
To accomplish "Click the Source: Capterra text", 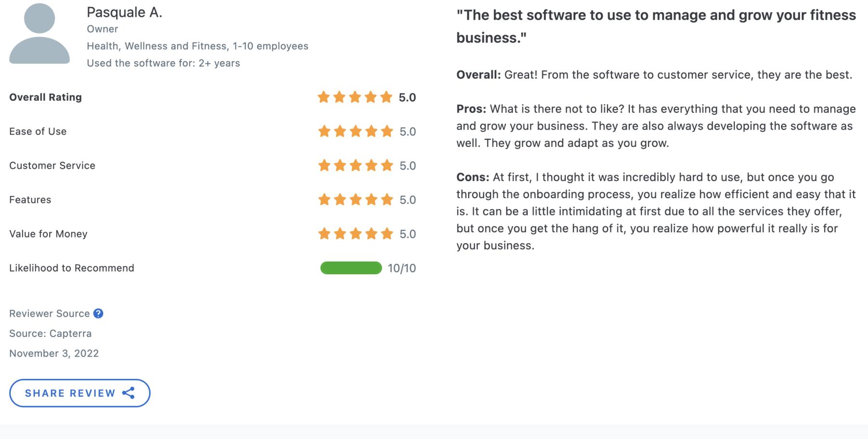I will tap(50, 333).
